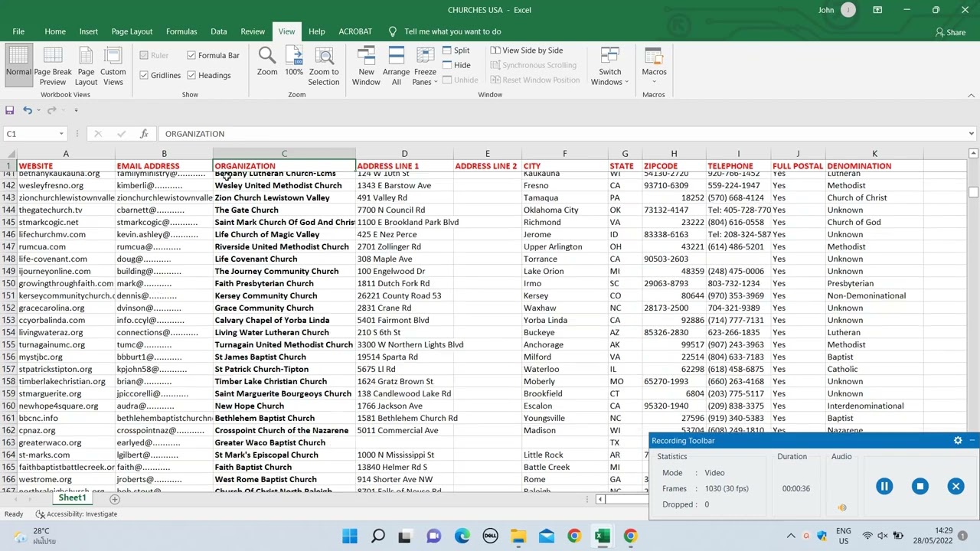This screenshot has height=551, width=980.
Task: Zoom to Selection
Action: point(324,66)
